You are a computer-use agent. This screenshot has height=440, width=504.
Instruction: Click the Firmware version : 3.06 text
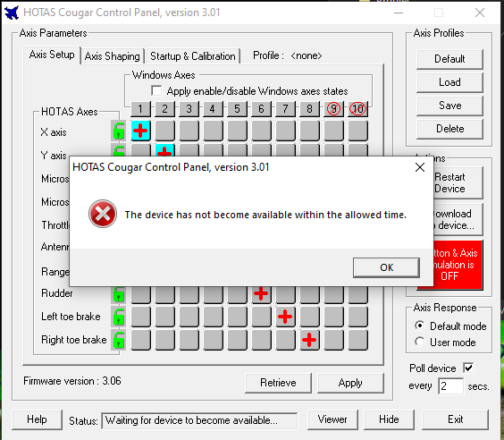(x=72, y=381)
